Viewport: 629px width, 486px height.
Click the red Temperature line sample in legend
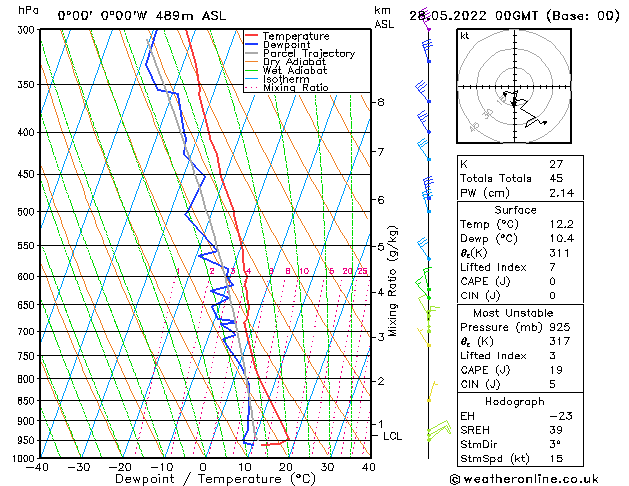(252, 36)
